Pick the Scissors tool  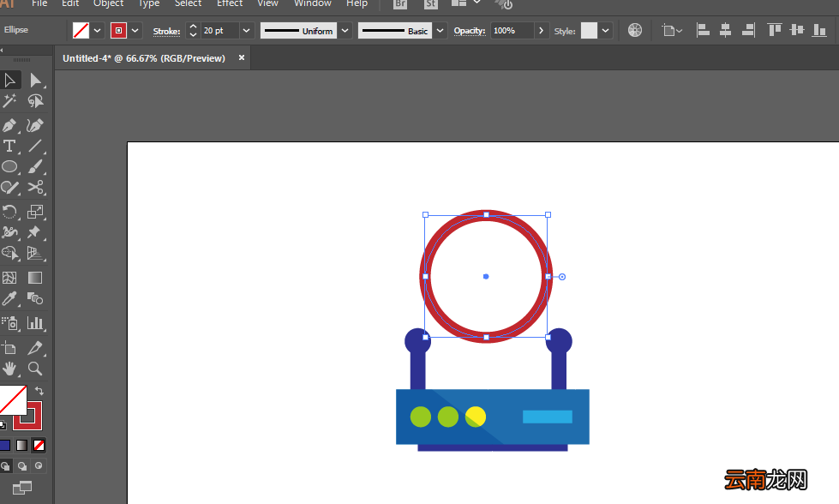point(35,187)
